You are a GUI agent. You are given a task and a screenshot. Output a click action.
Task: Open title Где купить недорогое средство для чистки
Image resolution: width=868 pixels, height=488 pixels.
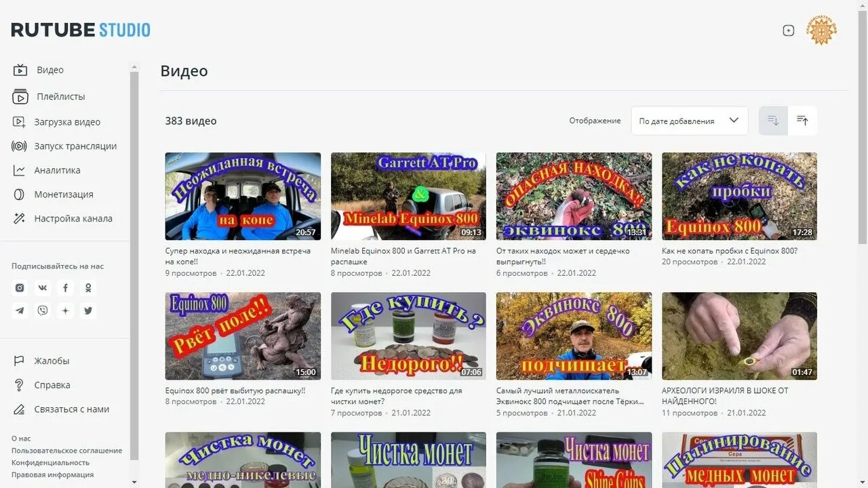[397, 396]
